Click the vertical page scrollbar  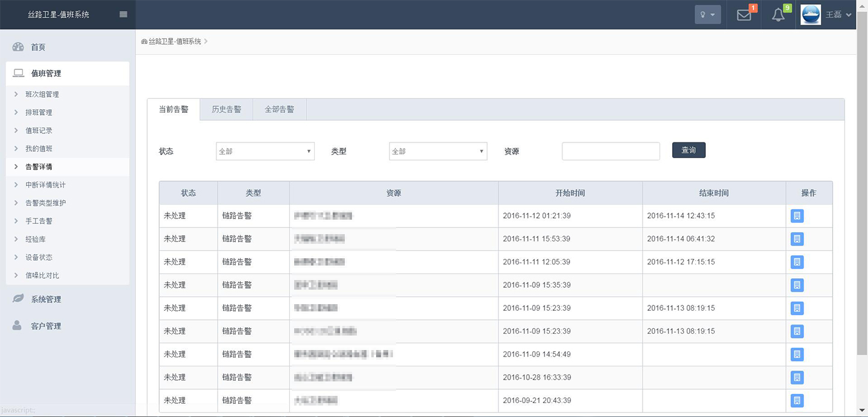pyautogui.click(x=862, y=181)
